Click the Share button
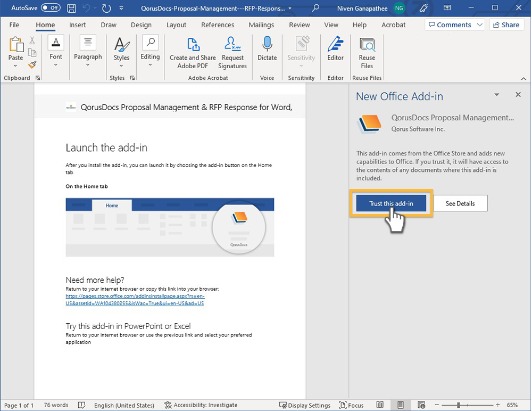This screenshot has width=532, height=411. coord(506,25)
